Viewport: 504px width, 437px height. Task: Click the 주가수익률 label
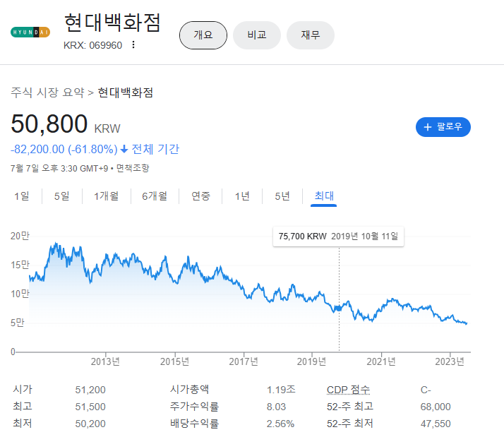[x=194, y=407]
